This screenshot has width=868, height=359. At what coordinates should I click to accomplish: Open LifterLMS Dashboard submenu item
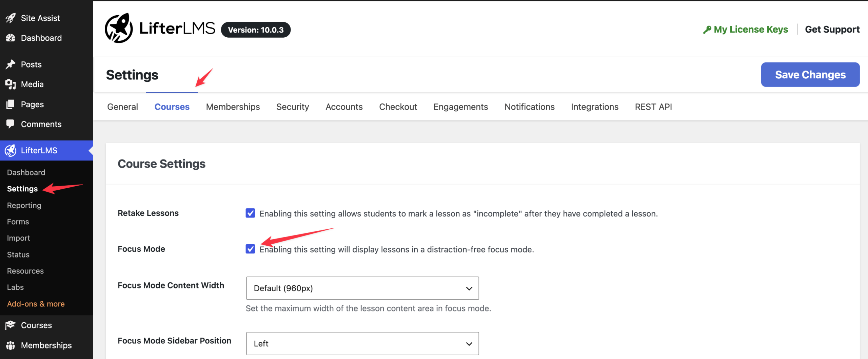26,172
